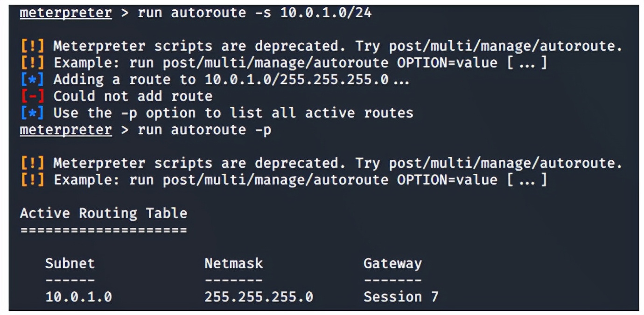The width and height of the screenshot is (644, 315).
Task: Click the orange [!] marker before second deprecated notice
Action: pos(32,163)
